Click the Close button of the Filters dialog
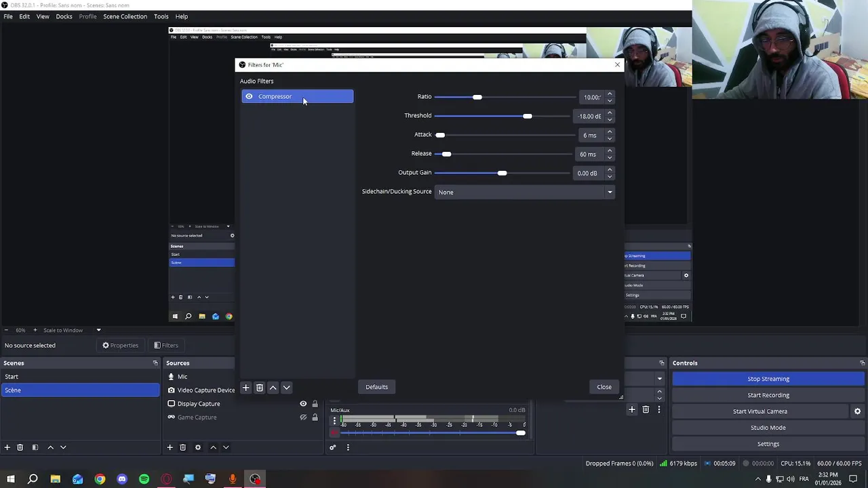The height and width of the screenshot is (488, 868). click(x=604, y=387)
